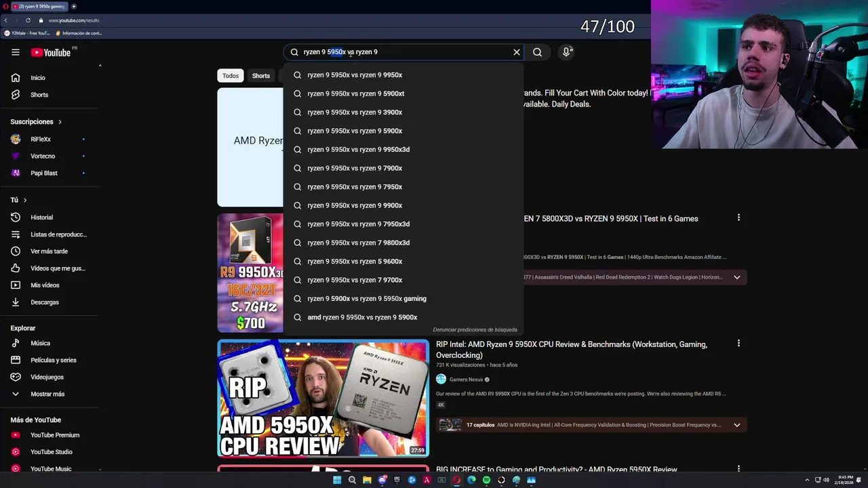Select suggestion 'ryzen 9 5950x vs ryzen 9 5900x'
Image resolution: width=868 pixels, height=488 pixels.
coord(403,131)
